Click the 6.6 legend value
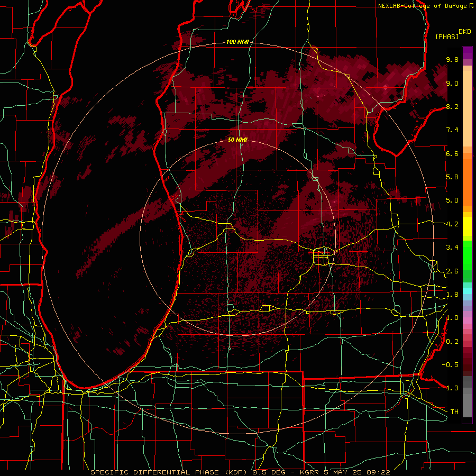The height and width of the screenshot is (476, 476). tap(452, 153)
